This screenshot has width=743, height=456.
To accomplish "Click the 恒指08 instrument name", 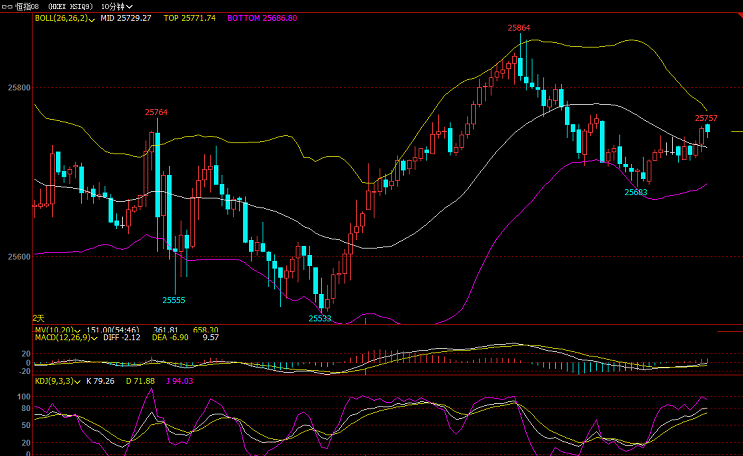I will pyautogui.click(x=27, y=7).
